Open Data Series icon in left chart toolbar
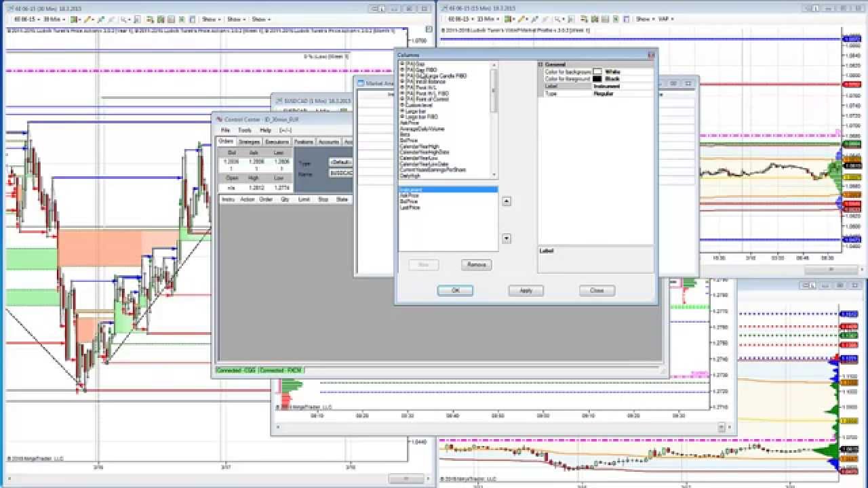The width and height of the screenshot is (868, 488). 150,19
